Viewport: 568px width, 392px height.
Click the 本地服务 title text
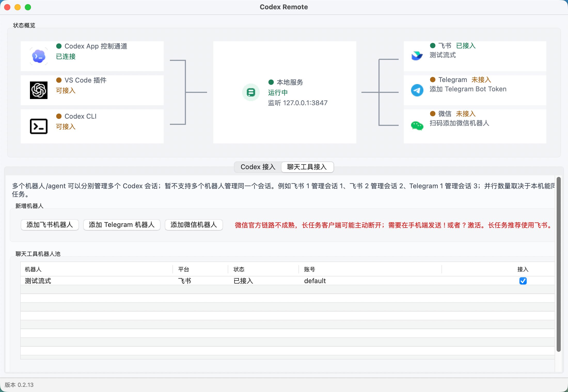pos(290,82)
